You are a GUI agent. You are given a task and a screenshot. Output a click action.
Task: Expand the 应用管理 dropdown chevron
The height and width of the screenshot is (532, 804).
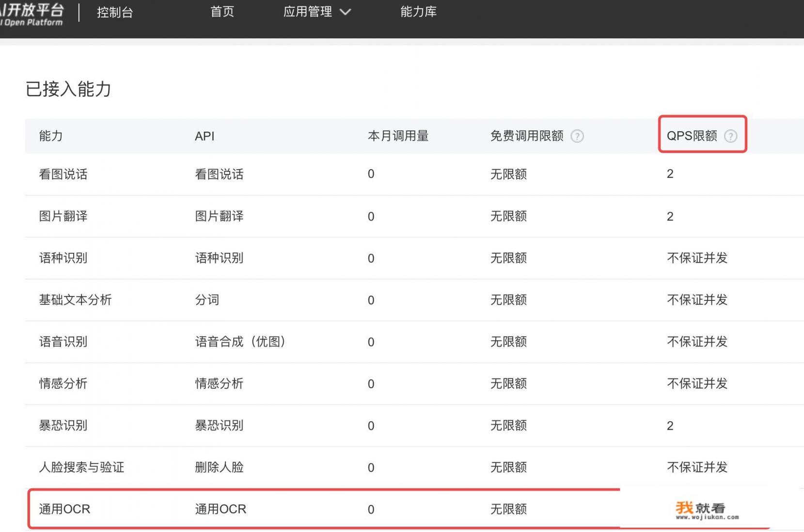point(345,12)
